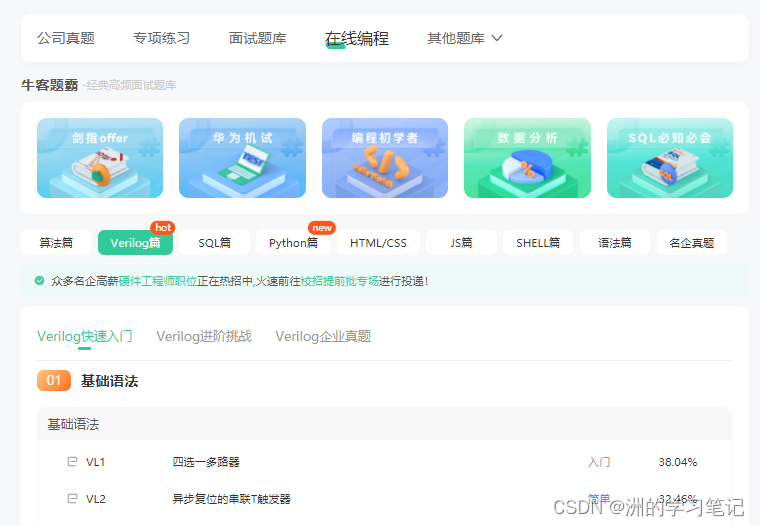Open the 数据分析 card
760x526 pixels.
coord(527,158)
